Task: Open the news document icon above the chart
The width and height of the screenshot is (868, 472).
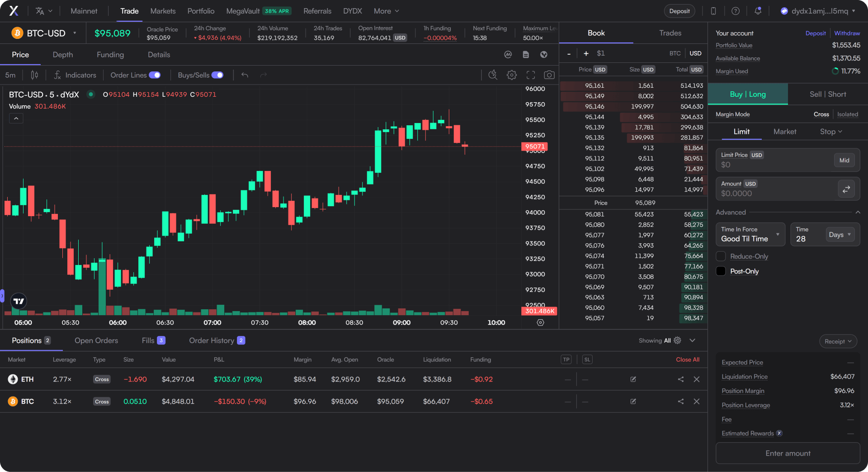Action: click(x=526, y=54)
